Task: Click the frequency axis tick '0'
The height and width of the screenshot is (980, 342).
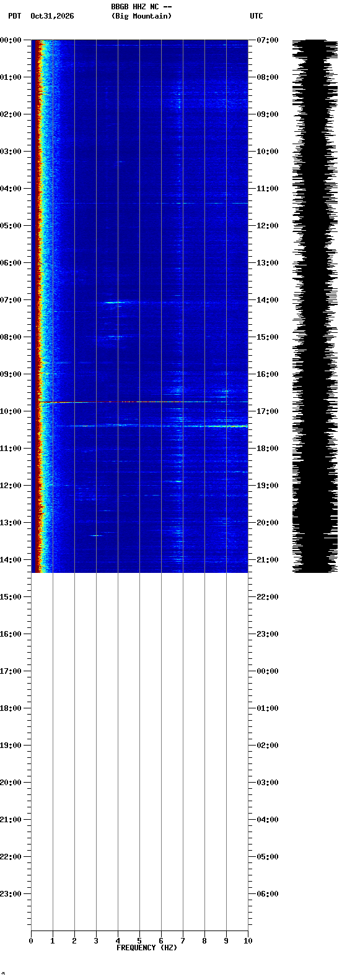Action: pyautogui.click(x=31, y=941)
